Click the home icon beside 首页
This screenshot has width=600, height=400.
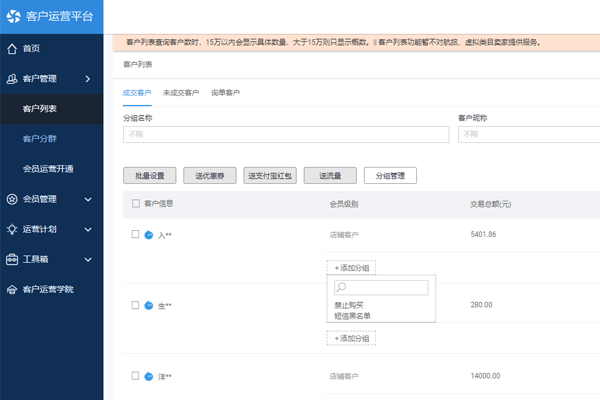point(11,48)
